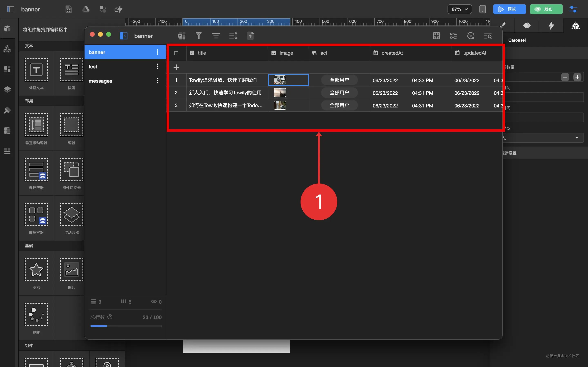Click the add column icon in toolbar

point(182,36)
